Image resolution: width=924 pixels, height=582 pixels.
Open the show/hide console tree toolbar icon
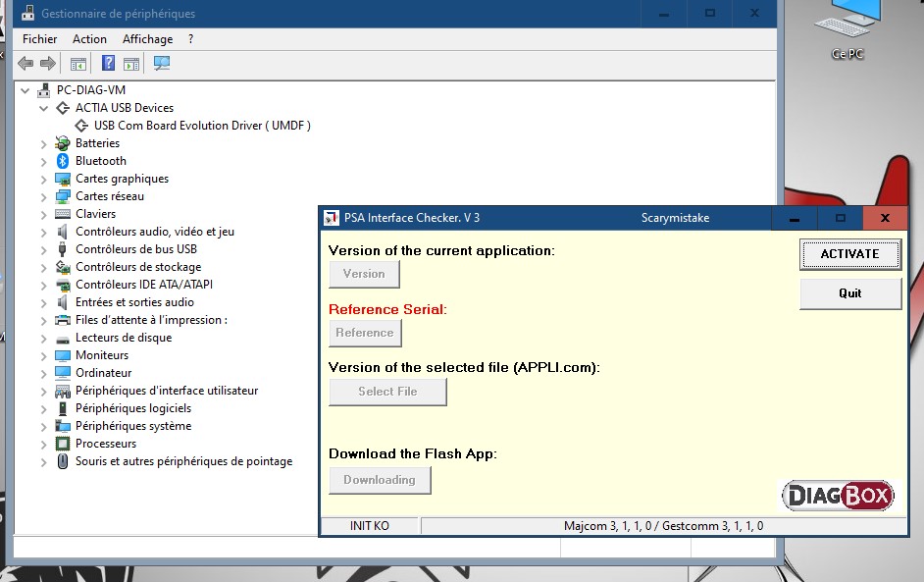coord(77,63)
